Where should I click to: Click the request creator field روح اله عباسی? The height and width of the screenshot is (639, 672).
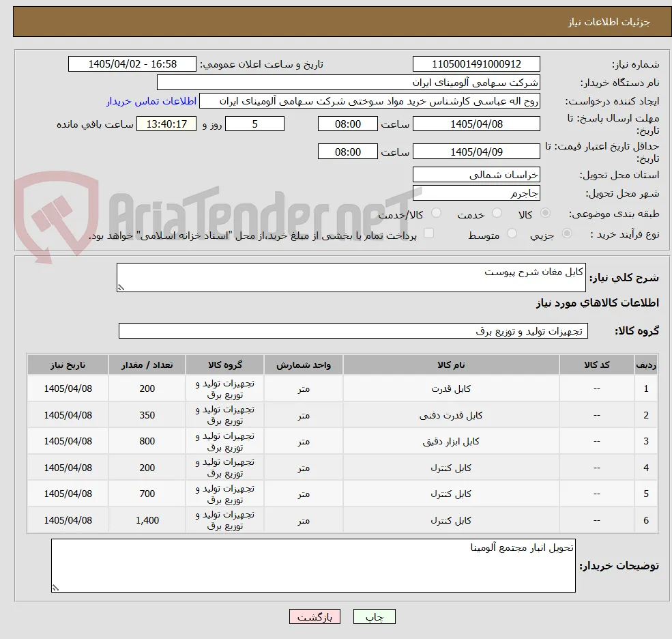(x=369, y=101)
